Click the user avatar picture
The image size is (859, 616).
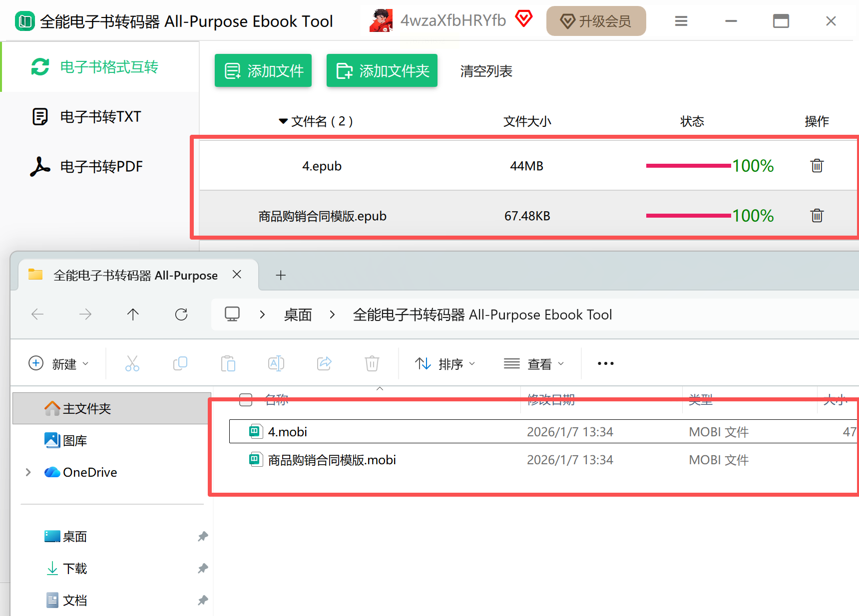point(381,21)
